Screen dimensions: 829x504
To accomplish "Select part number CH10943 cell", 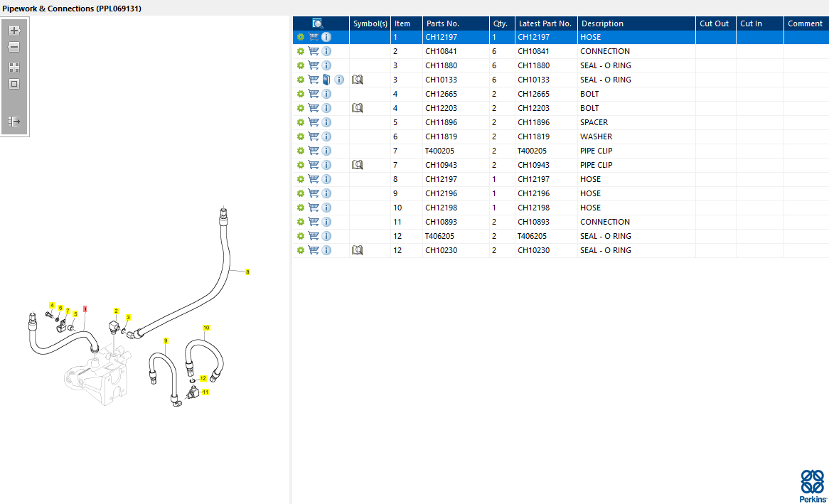I will 456,165.
